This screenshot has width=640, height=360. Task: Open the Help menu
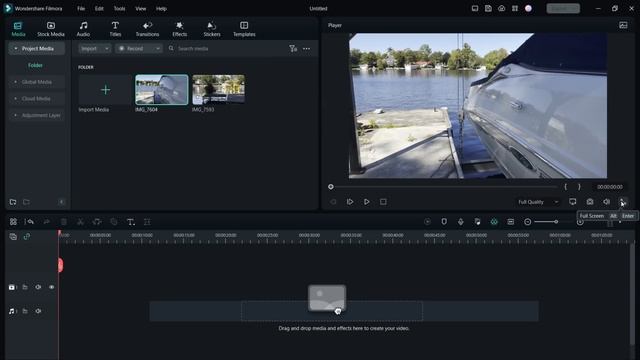[x=161, y=9]
